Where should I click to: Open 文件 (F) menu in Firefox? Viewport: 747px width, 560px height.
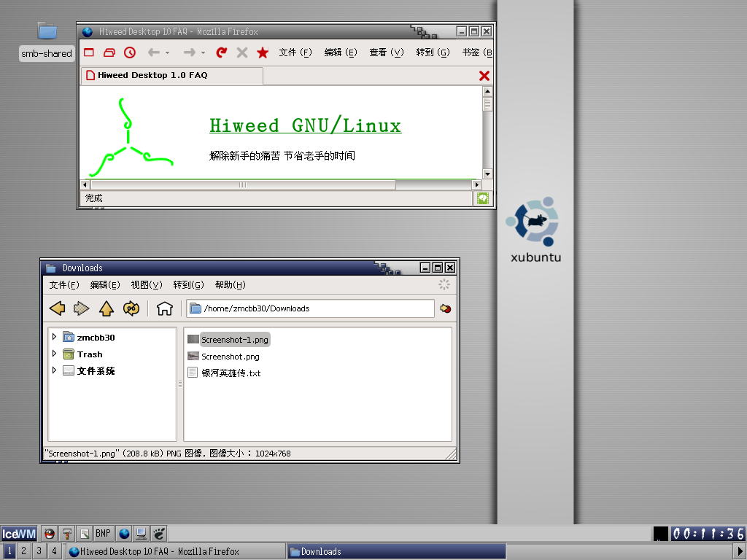click(x=295, y=52)
